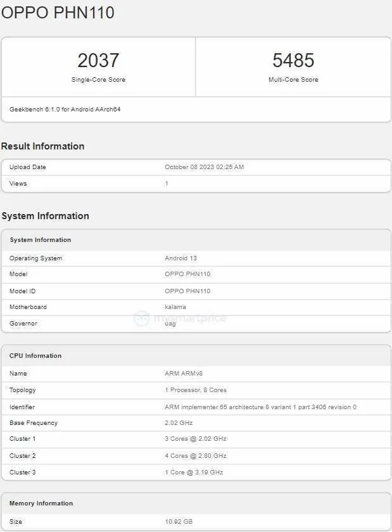Click the Memory Information table header
This screenshot has height=532, width=392.
41,503
